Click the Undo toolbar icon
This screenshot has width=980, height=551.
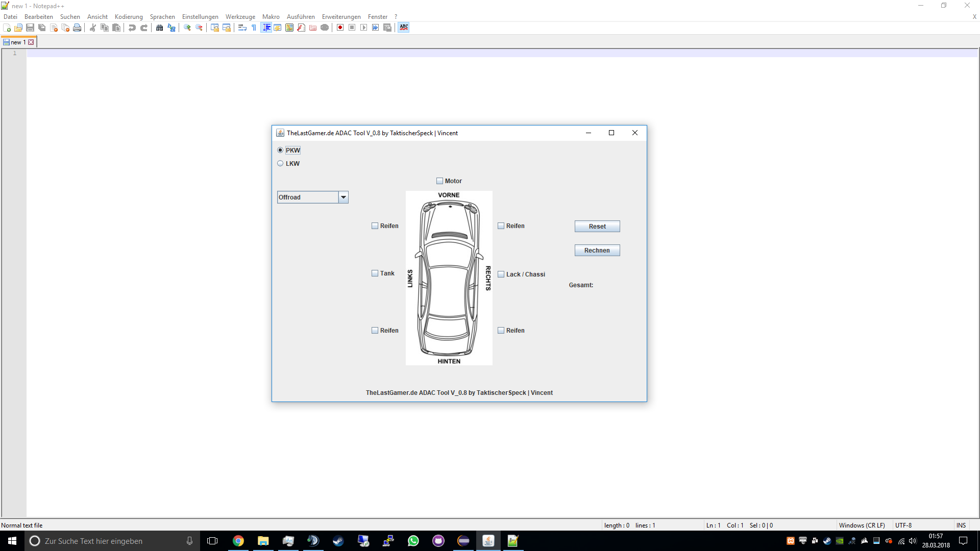pyautogui.click(x=132, y=28)
